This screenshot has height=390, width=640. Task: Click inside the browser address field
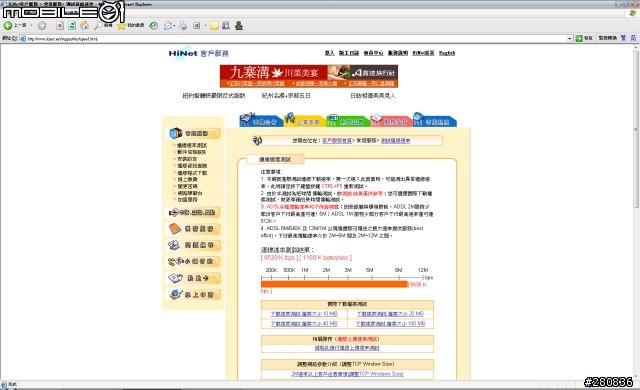click(x=296, y=39)
